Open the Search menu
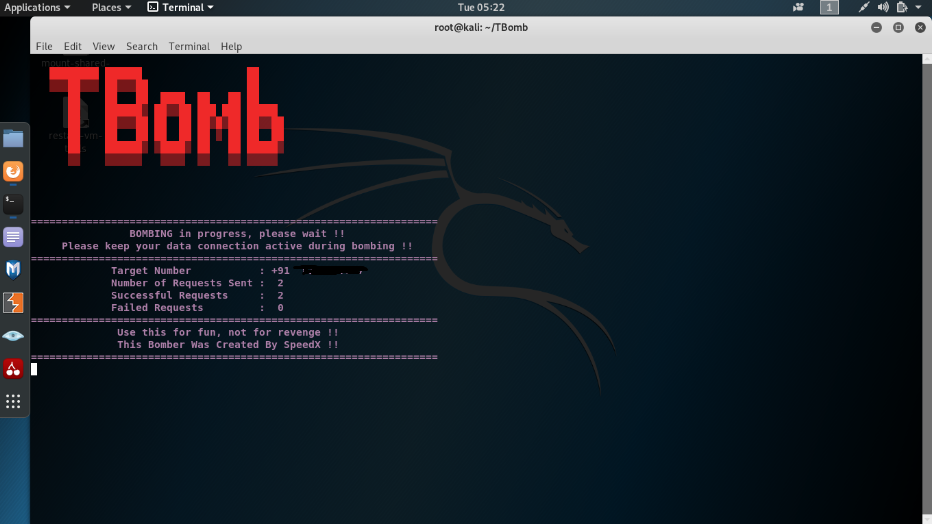This screenshot has height=526, width=933. [142, 46]
